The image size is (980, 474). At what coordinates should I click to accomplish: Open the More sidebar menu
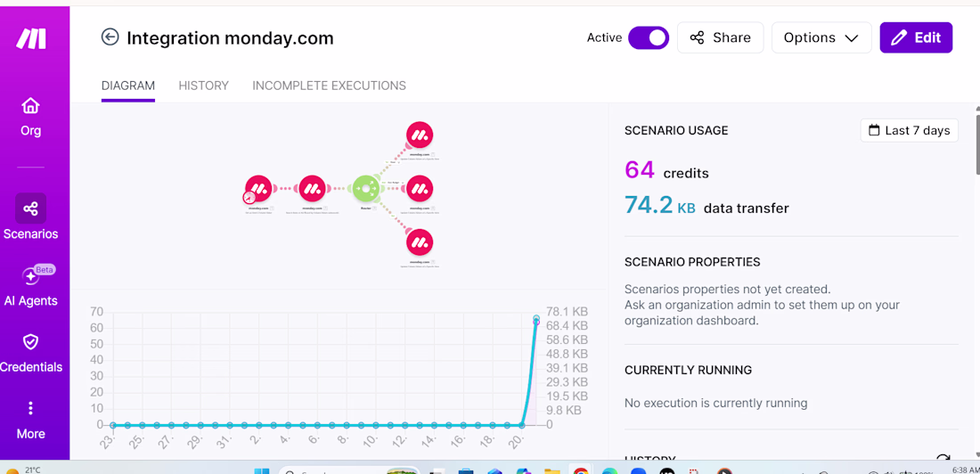coord(30,421)
